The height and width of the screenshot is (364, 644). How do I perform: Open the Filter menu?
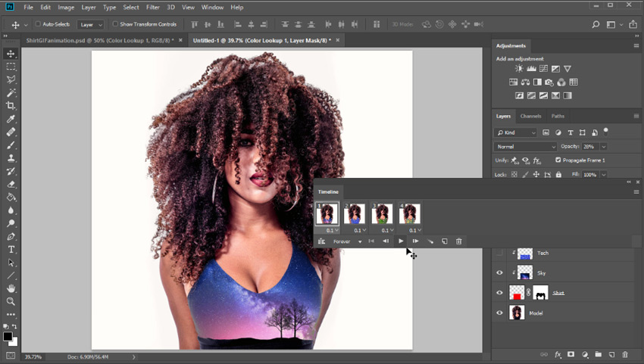tap(153, 8)
